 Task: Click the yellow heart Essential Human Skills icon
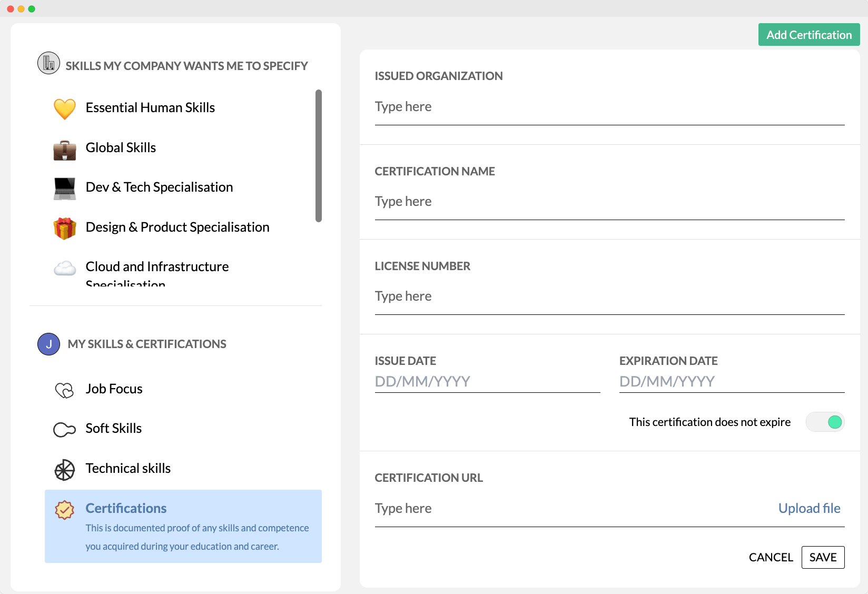pyautogui.click(x=65, y=109)
